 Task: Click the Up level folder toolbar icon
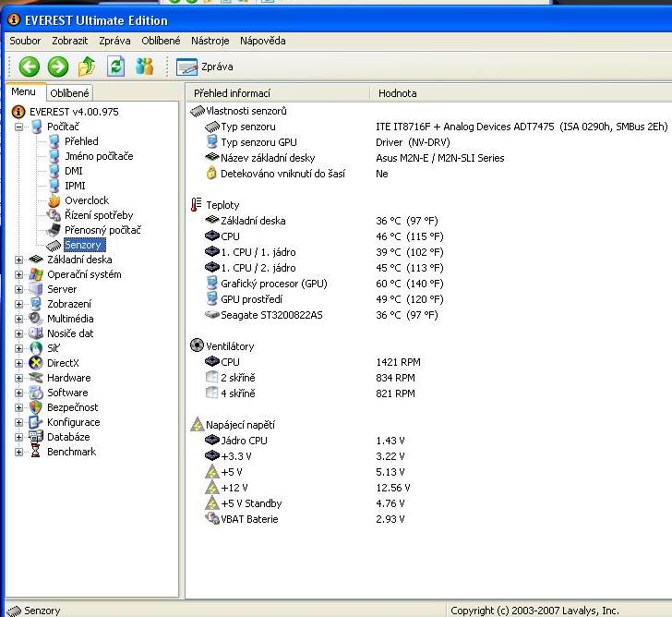point(87,67)
